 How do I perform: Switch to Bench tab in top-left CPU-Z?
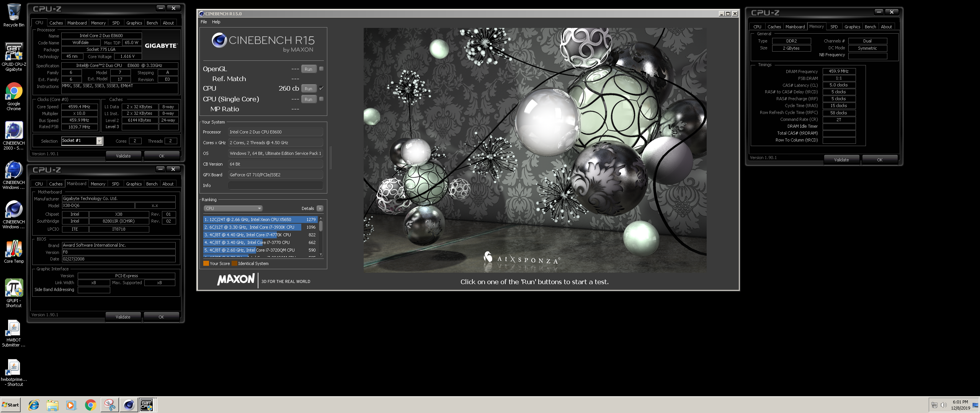(x=152, y=23)
